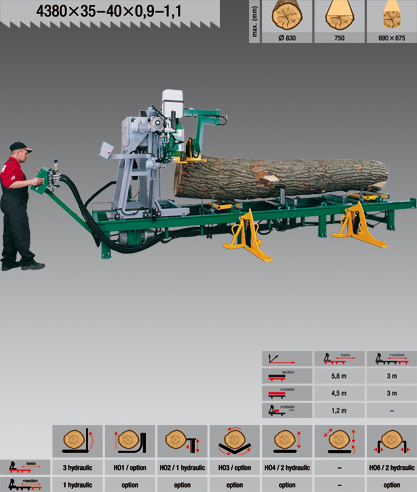Click the 3 hydraulic cell in basic row
The width and height of the screenshot is (417, 492).
coord(77,468)
